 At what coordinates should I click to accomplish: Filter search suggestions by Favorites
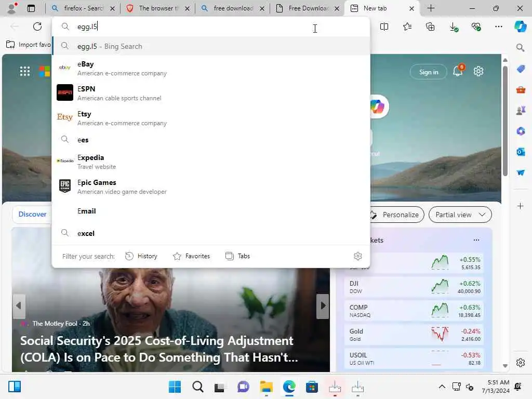191,256
